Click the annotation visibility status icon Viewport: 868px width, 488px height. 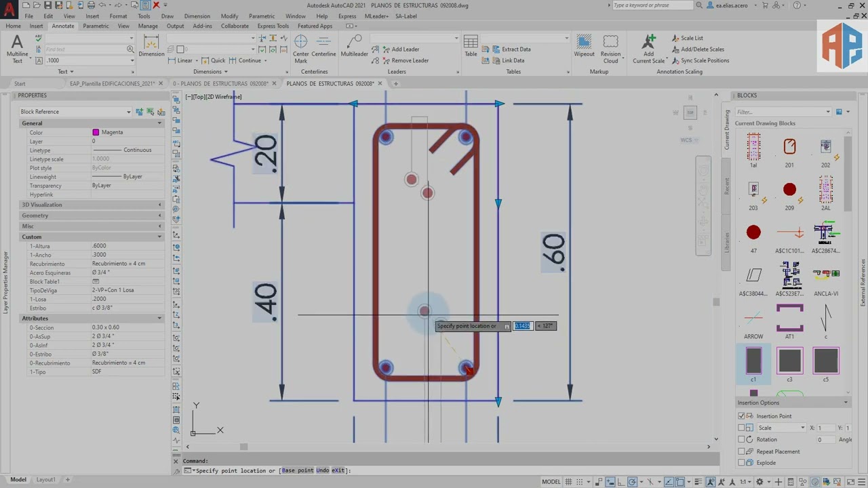coord(711,482)
